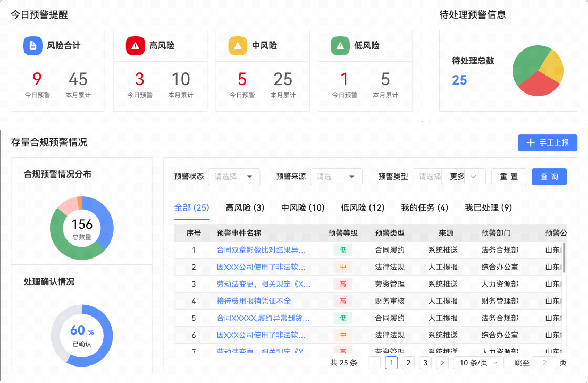
Task: Go to previous page arrow in pagination
Action: point(374,363)
